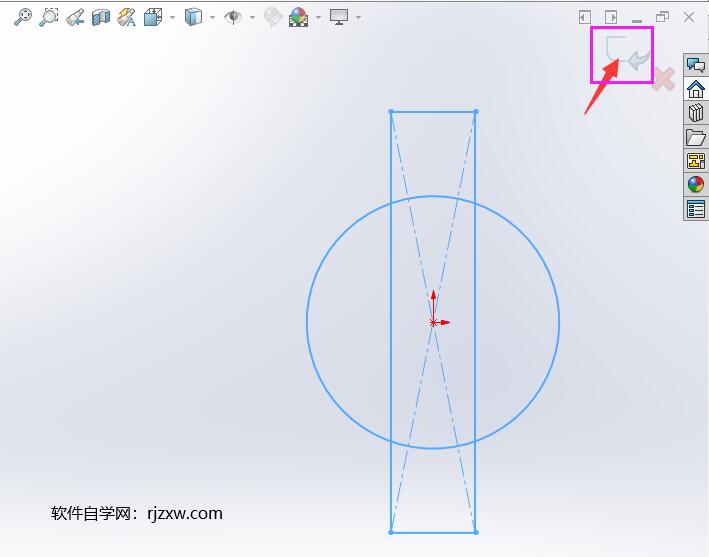
Task: Open the Appearances color ball tab
Action: pyautogui.click(x=695, y=184)
